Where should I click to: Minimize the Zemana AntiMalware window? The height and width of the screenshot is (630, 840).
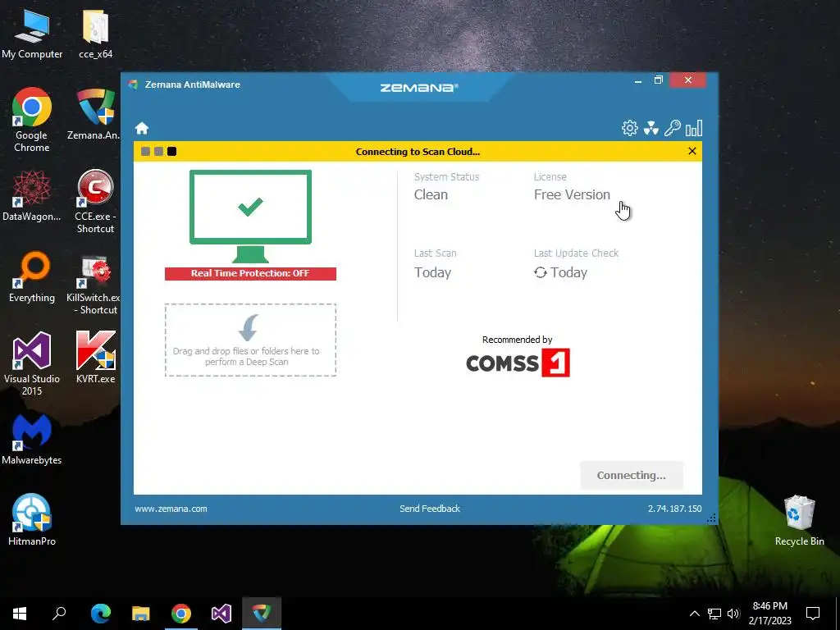pos(638,80)
